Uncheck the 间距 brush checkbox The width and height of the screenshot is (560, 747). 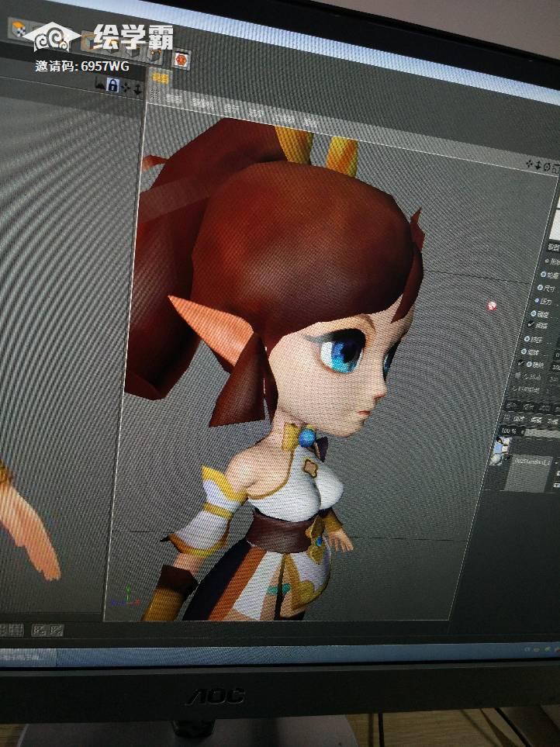531,324
